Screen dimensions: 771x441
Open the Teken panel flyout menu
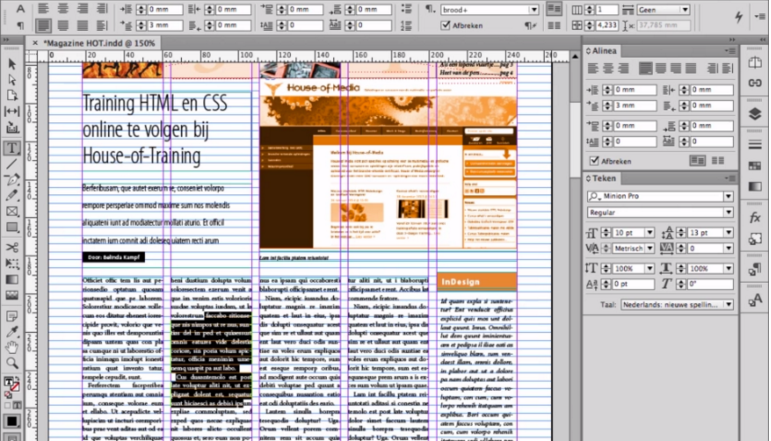tap(730, 178)
